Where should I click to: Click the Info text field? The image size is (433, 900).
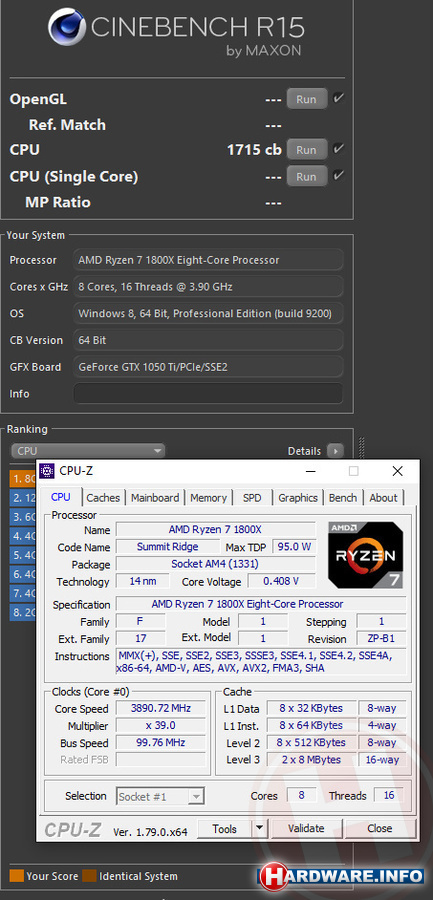click(208, 394)
